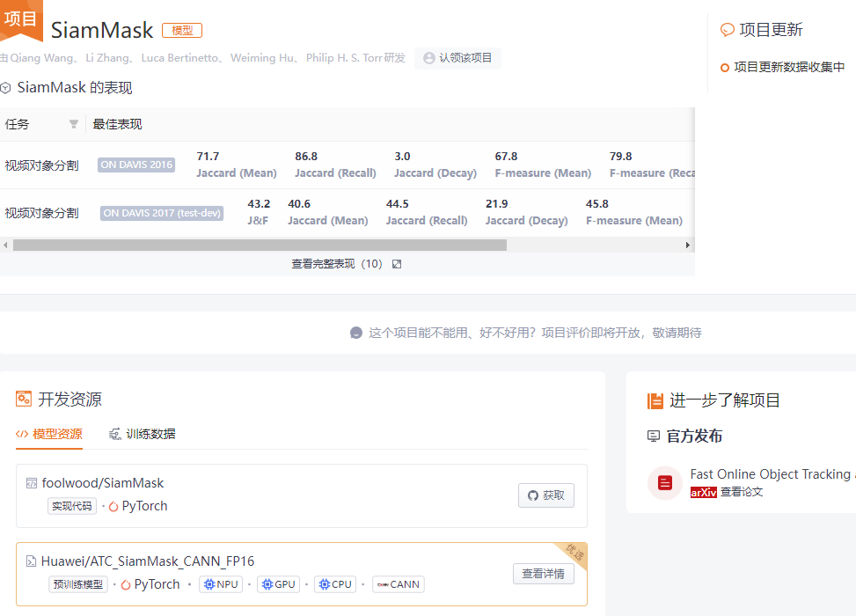This screenshot has height=616, width=856.
Task: Click the 实现代码 tag
Action: (x=72, y=506)
